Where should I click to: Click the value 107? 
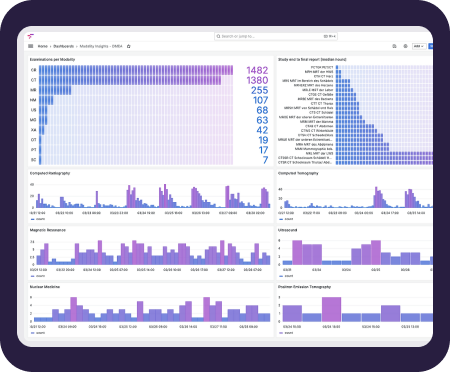tap(260, 100)
